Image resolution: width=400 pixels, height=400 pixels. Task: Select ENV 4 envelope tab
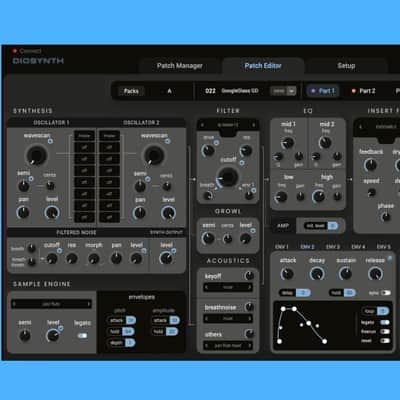358,247
